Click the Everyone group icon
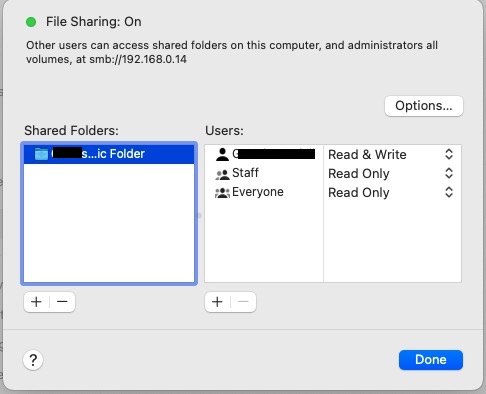486x394 pixels. 222,193
